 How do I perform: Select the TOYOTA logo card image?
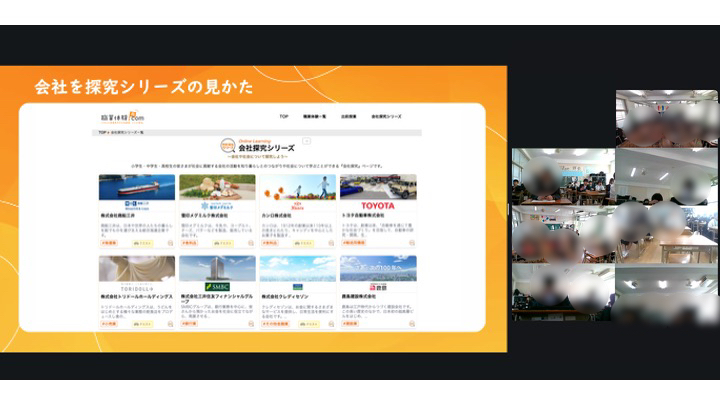point(377,189)
